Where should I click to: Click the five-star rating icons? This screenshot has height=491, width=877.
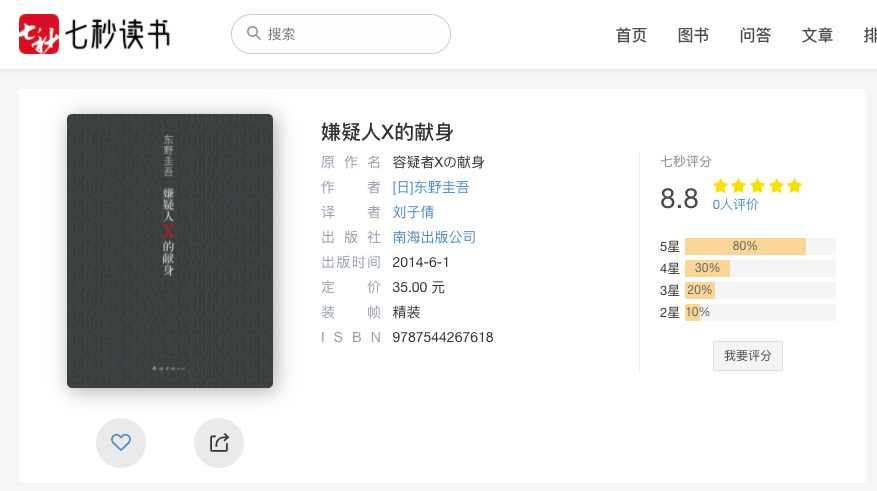click(757, 186)
